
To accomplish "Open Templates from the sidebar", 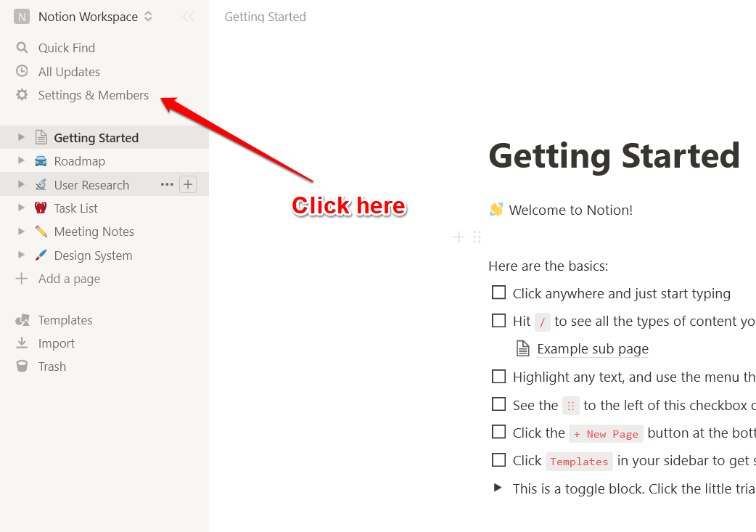I will [x=65, y=320].
